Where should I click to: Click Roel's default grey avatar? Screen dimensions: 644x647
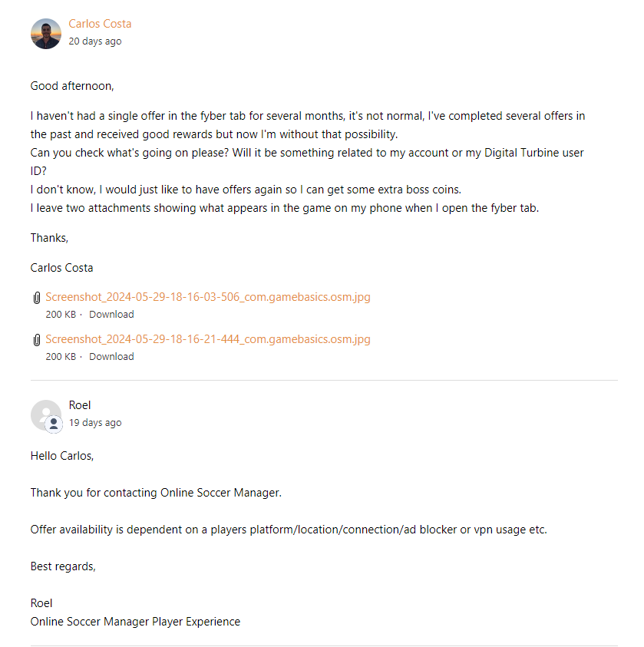45,414
